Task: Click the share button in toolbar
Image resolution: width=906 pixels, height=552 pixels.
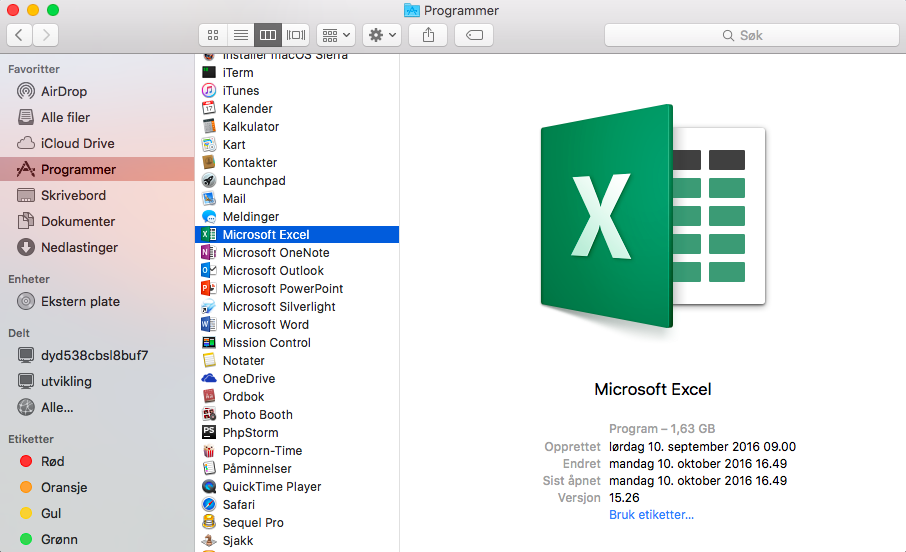Action: (x=428, y=35)
